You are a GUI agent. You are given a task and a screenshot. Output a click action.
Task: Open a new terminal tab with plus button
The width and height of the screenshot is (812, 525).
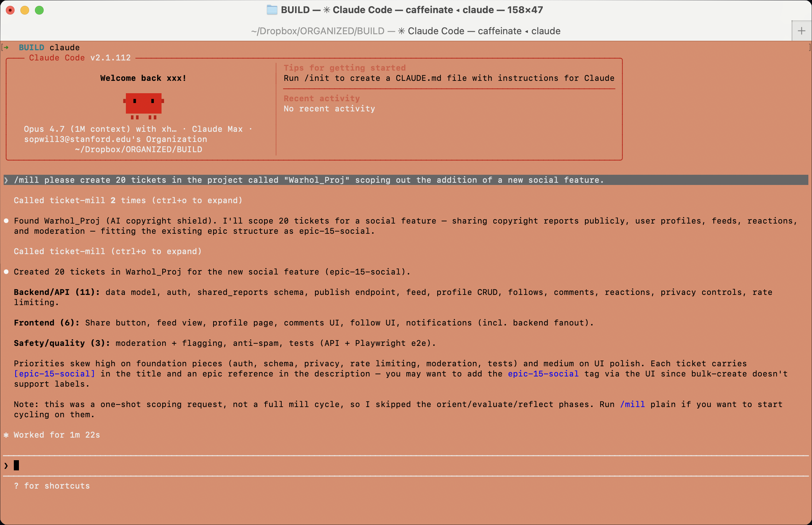tap(801, 31)
